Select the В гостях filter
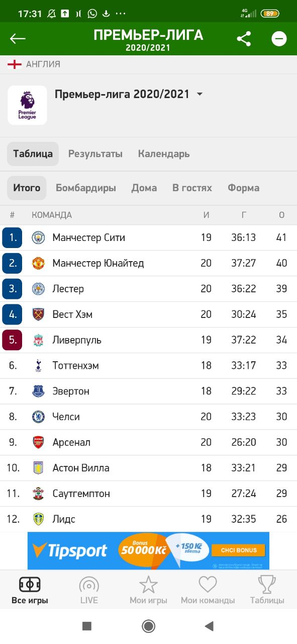Viewport: 297px width, 644px height. [x=192, y=188]
